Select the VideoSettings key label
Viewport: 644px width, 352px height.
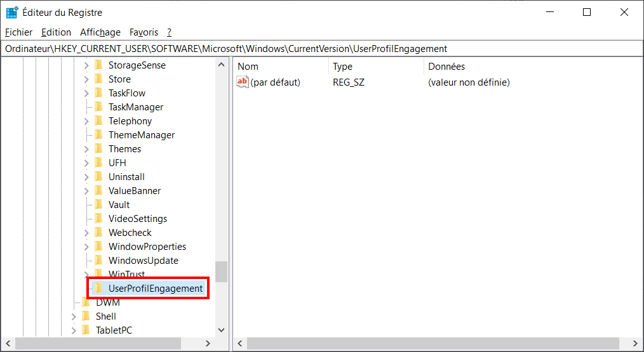click(138, 219)
